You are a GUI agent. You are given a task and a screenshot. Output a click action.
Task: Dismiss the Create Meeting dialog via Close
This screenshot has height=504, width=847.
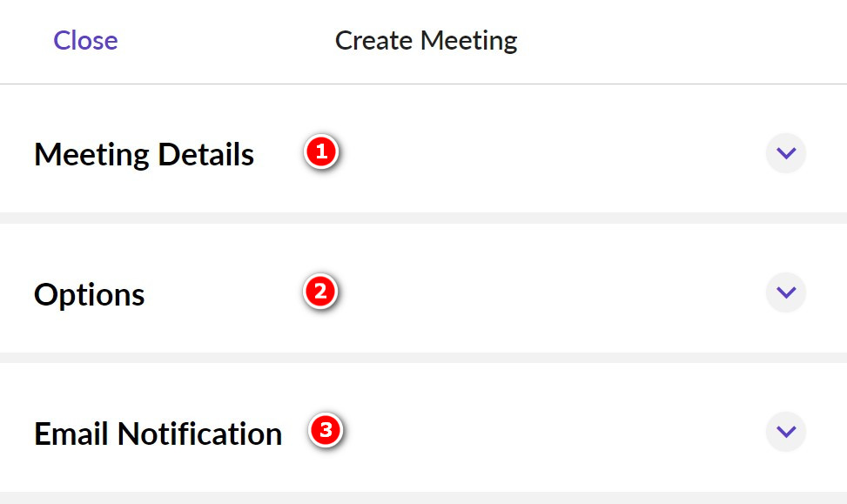[84, 40]
